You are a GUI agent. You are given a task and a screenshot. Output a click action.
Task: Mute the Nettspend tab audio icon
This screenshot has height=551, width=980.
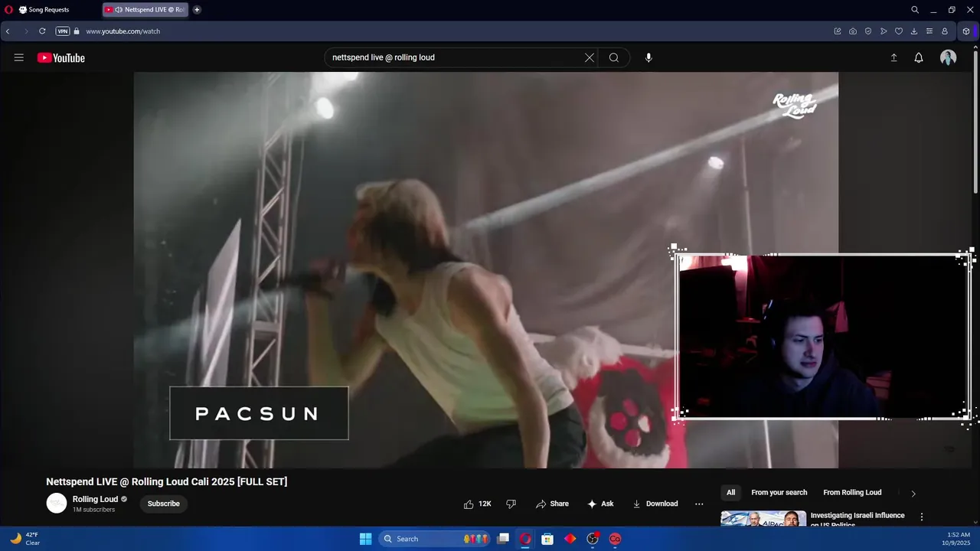pyautogui.click(x=119, y=10)
